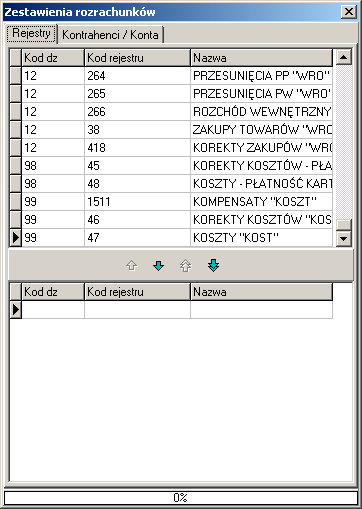Click the Kod dz header in the lower table
Viewport: 362px width, 509px height.
(53, 292)
